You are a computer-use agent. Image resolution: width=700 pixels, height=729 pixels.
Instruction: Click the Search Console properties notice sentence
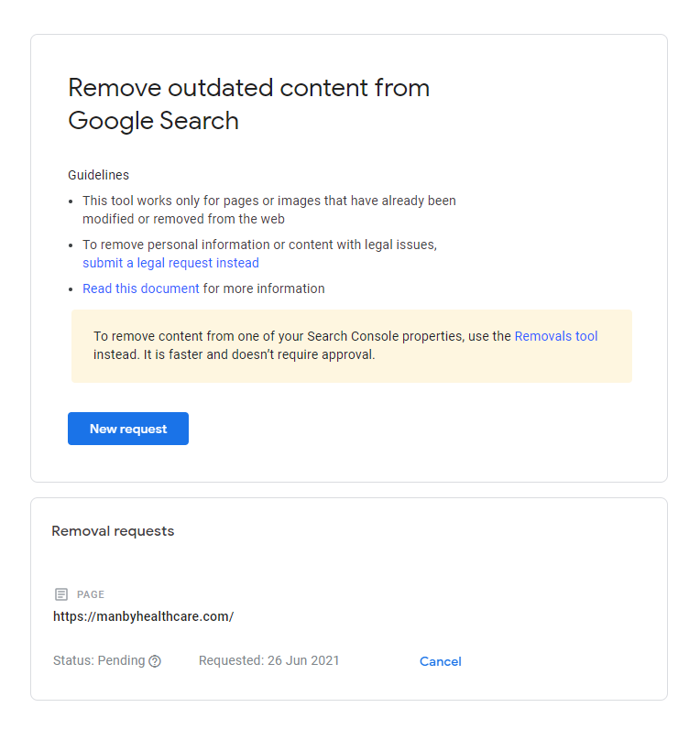coord(302,336)
